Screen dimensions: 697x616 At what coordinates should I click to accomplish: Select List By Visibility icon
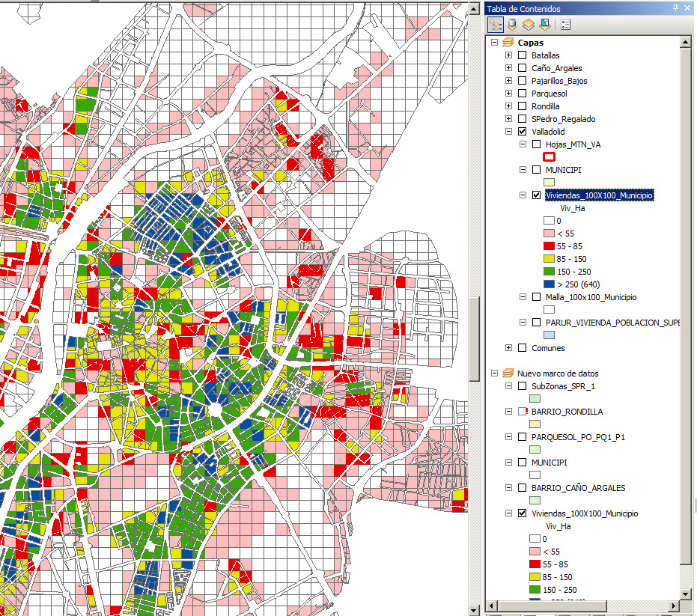[529, 24]
